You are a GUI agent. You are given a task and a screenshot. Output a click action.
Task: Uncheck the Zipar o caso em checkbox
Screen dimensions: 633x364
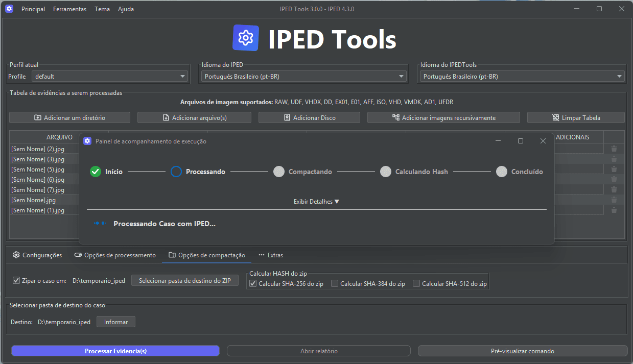click(16, 280)
